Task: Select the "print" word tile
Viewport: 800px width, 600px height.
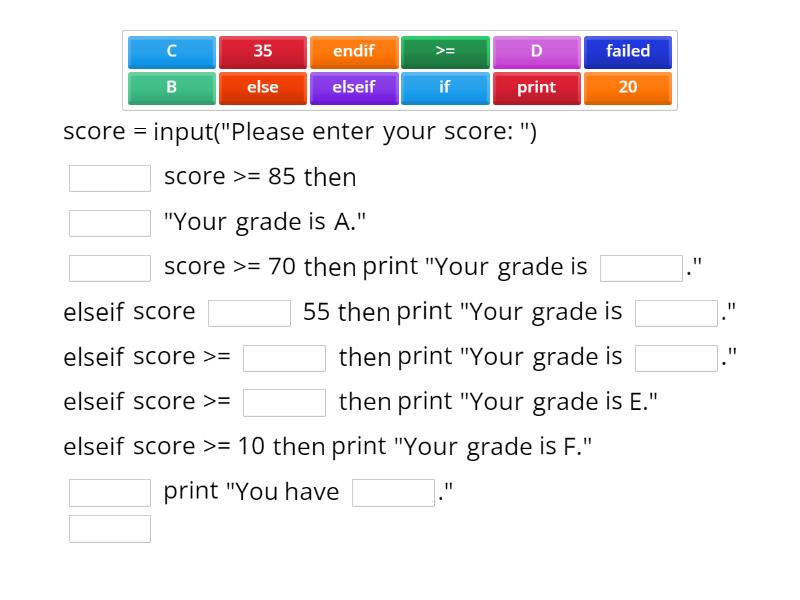Action: click(x=537, y=88)
